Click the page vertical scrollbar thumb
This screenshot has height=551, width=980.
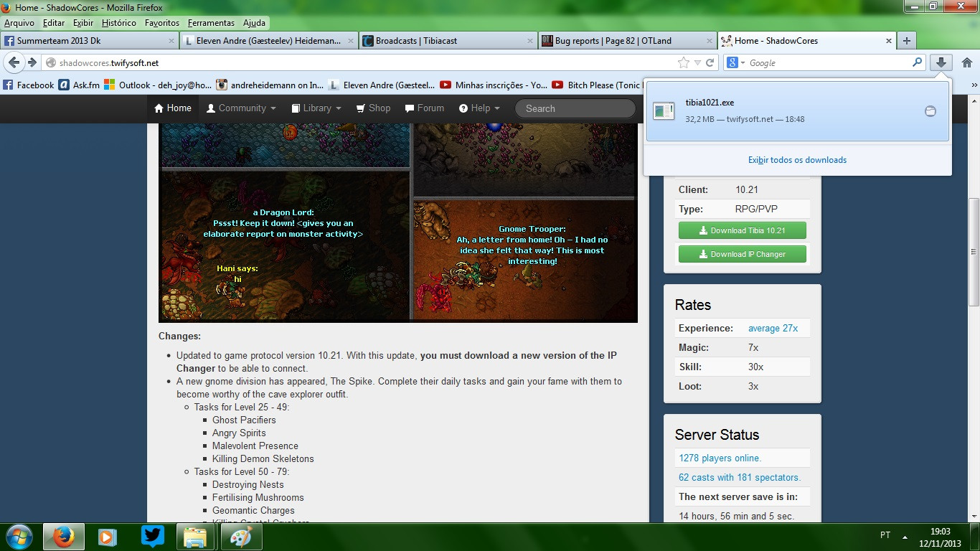pos(974,253)
